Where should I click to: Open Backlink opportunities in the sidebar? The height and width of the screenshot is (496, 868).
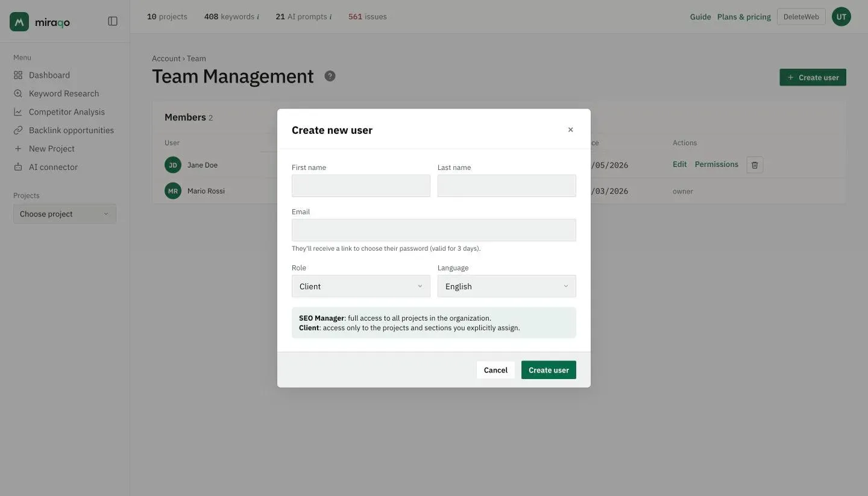click(x=71, y=130)
